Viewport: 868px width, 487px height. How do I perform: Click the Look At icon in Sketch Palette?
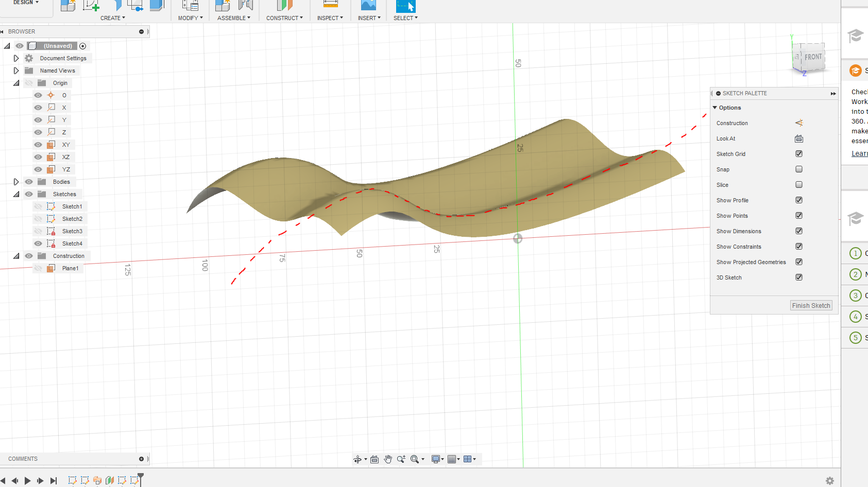click(799, 138)
